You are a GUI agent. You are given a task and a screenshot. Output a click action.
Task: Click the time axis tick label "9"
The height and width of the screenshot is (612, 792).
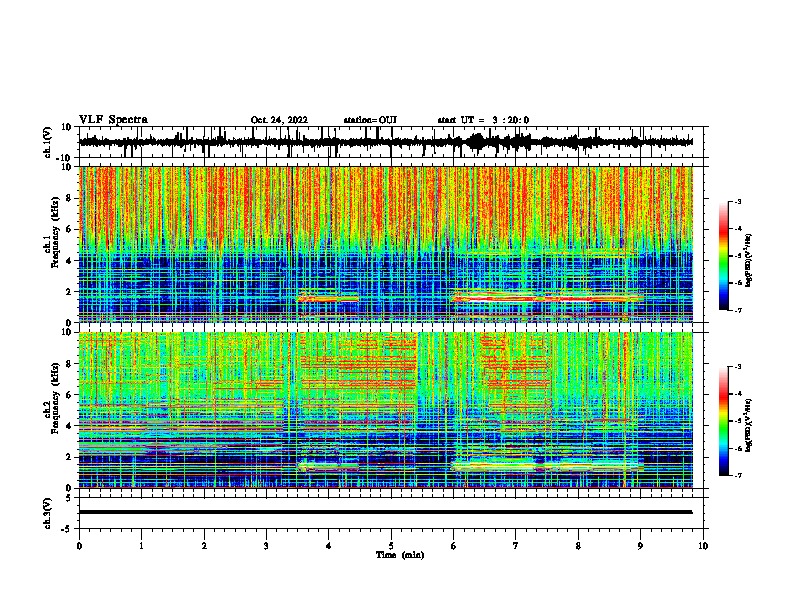[x=640, y=546]
